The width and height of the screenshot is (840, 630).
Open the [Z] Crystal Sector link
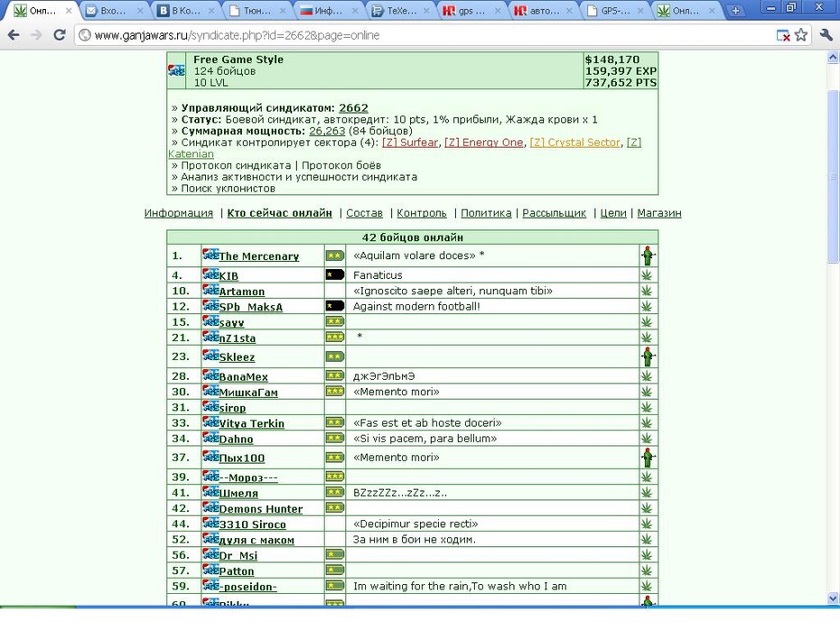(574, 143)
